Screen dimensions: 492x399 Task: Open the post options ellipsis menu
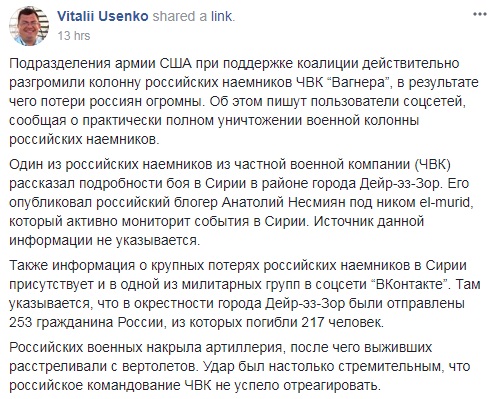tap(480, 15)
